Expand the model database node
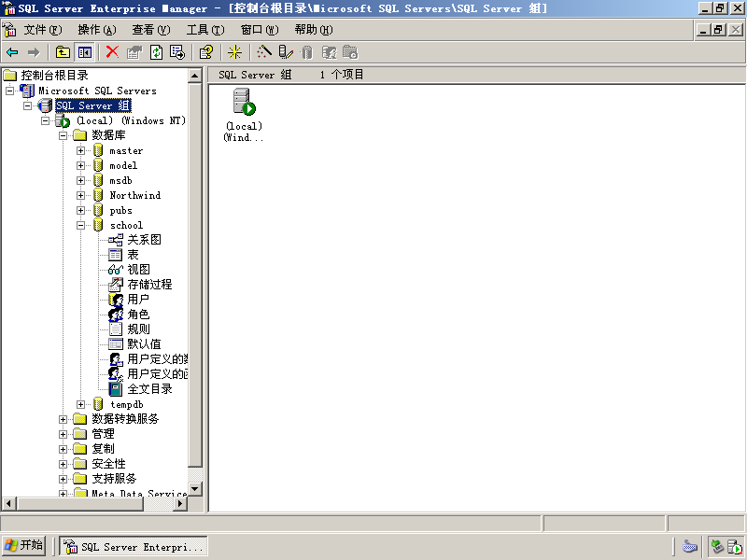Image resolution: width=747 pixels, height=560 pixels. (81, 166)
